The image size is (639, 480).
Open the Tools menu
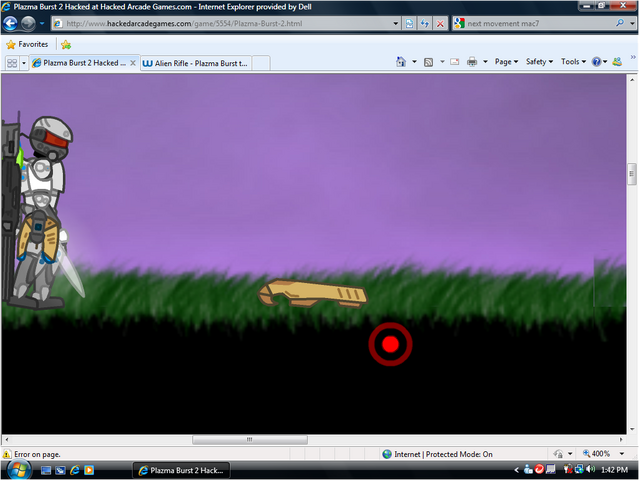573,62
